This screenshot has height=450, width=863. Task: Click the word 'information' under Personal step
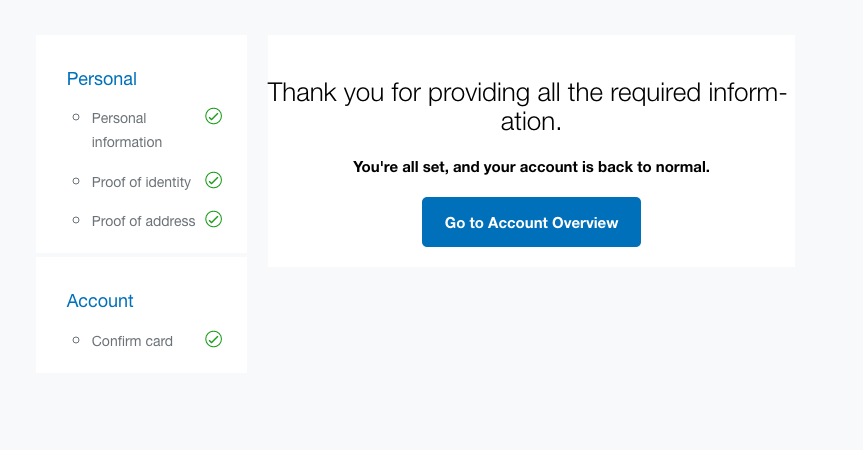point(127,142)
